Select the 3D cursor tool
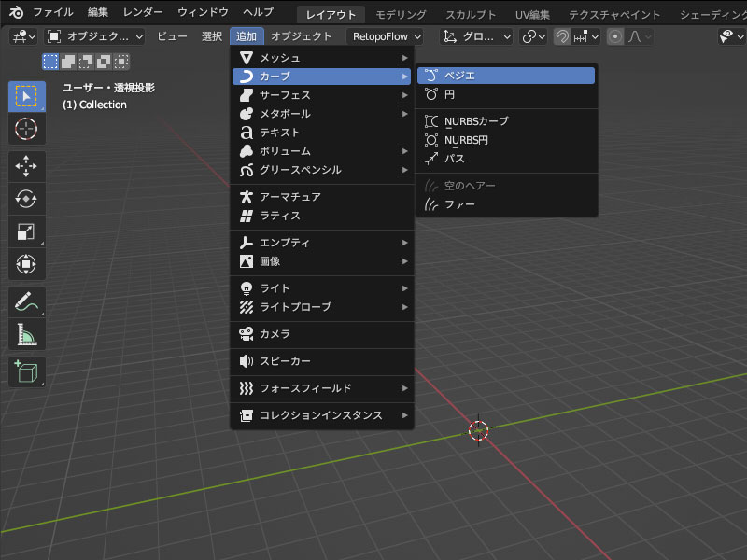Screen dimensions: 747x560 pos(27,129)
